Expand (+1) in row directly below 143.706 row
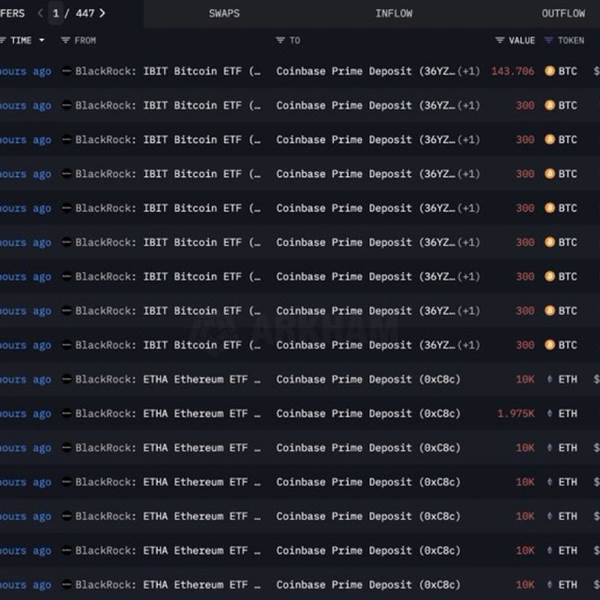Image resolution: width=600 pixels, height=600 pixels. [x=468, y=105]
